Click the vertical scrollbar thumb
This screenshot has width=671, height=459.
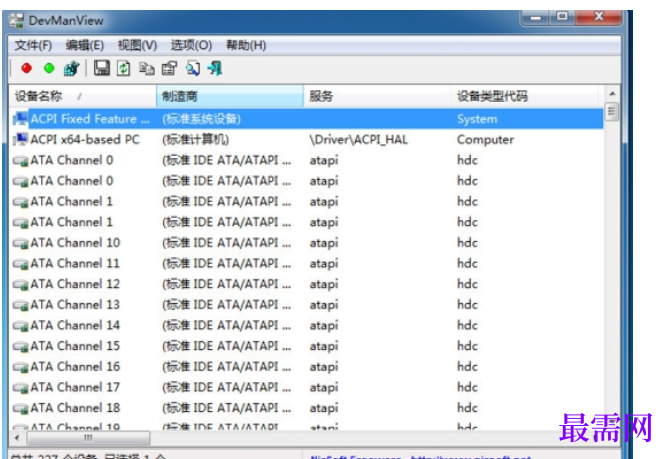click(612, 112)
